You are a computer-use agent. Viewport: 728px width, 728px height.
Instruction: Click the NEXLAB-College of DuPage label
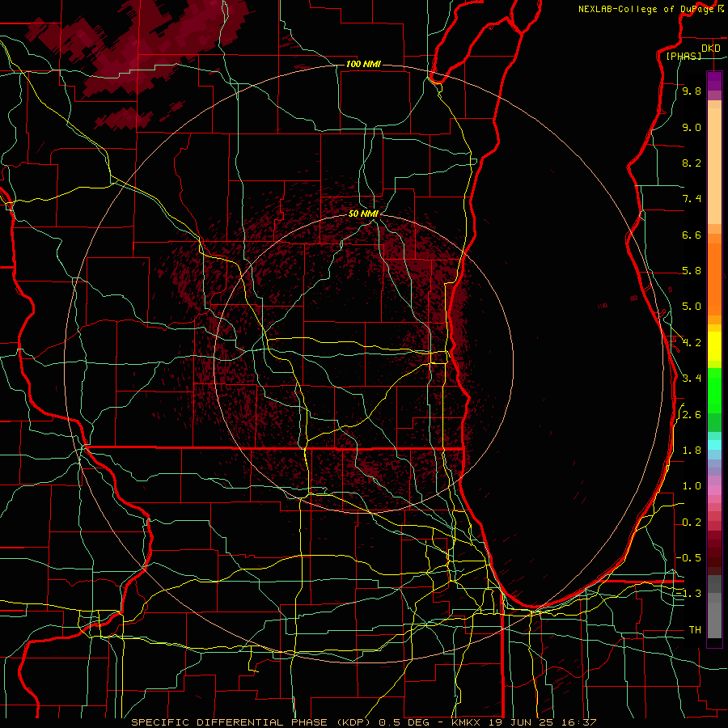pos(645,9)
